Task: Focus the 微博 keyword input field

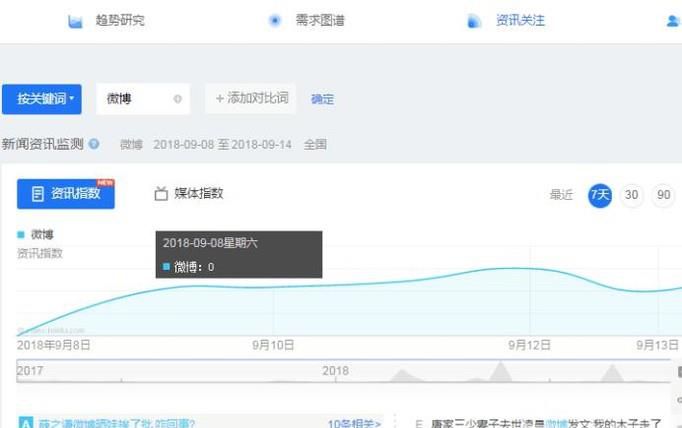Action: 143,99
